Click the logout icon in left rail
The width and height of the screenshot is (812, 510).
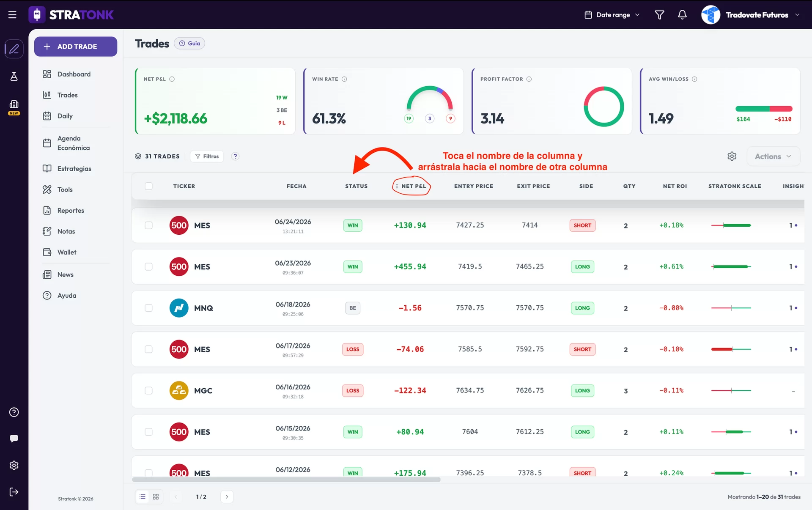point(14,492)
